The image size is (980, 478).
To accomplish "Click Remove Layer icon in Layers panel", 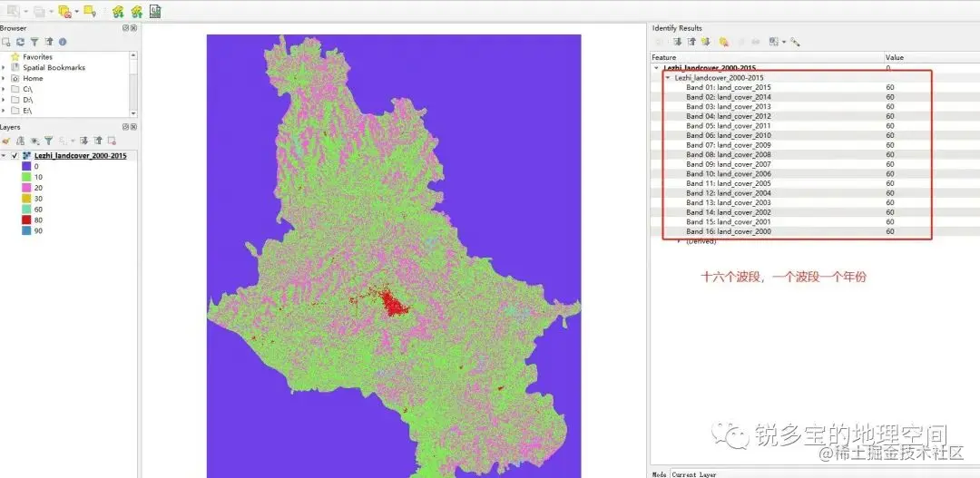I will point(112,141).
